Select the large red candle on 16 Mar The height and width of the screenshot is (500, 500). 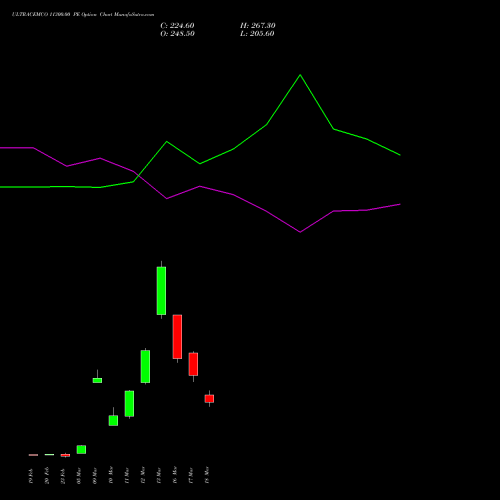coord(177,337)
